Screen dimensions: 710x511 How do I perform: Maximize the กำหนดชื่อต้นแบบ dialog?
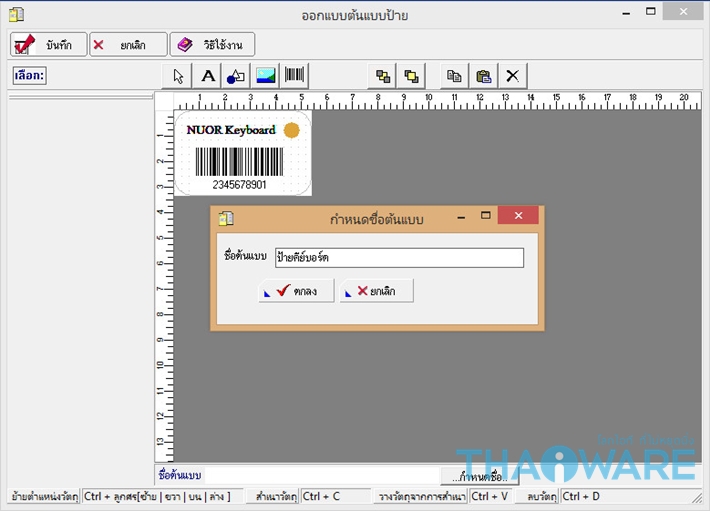click(x=485, y=215)
